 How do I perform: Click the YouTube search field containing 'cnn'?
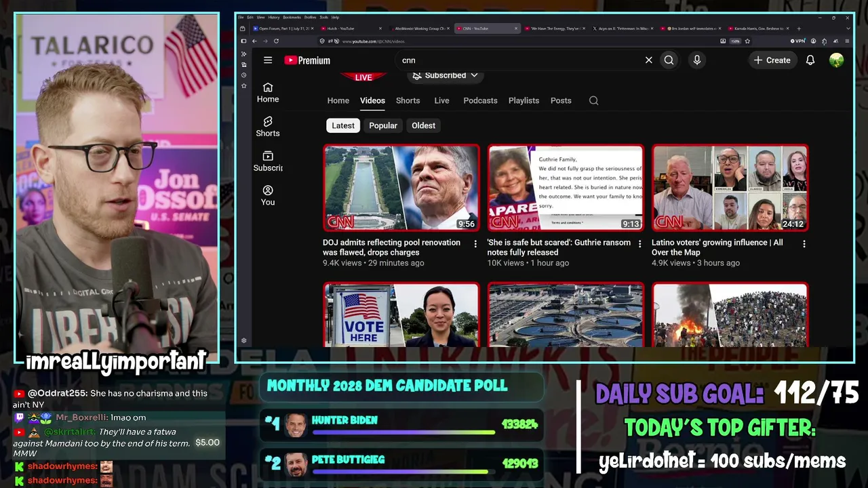(x=519, y=60)
